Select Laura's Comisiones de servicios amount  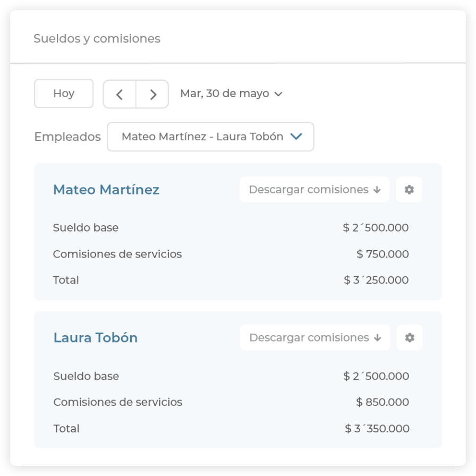tap(382, 402)
